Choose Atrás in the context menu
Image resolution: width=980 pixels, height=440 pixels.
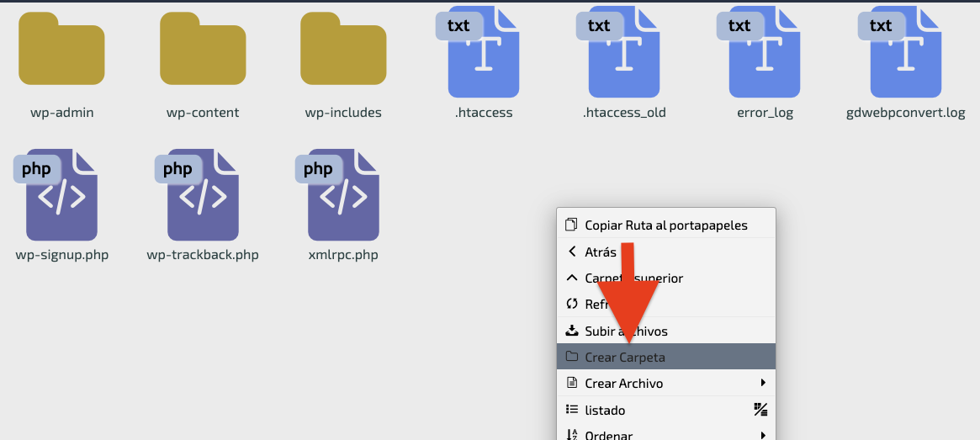(666, 252)
